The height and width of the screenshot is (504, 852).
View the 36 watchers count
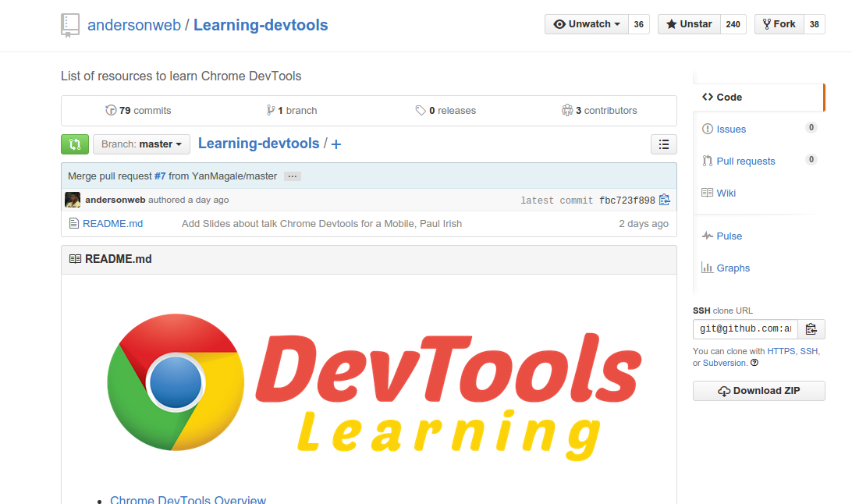pyautogui.click(x=638, y=24)
